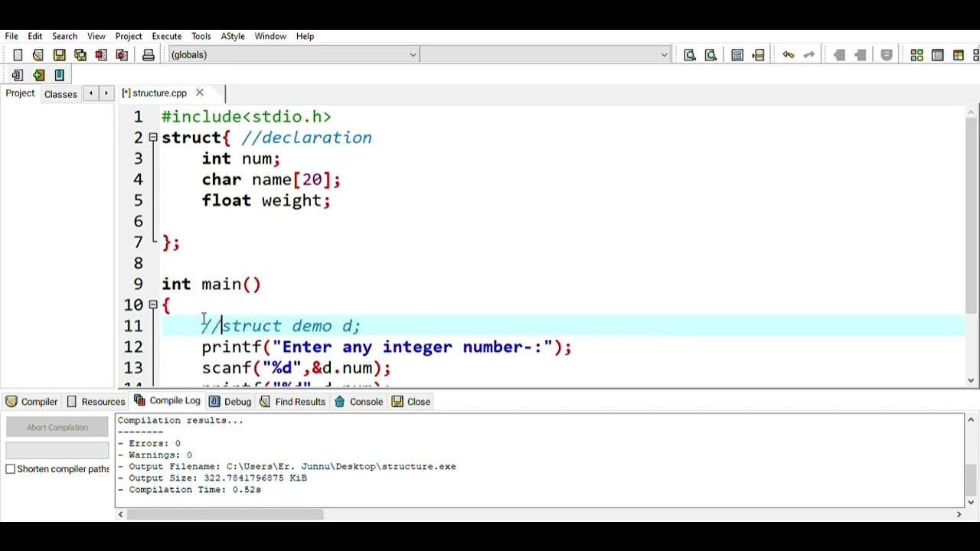This screenshot has height=551, width=980.
Task: Click the compile log horizontal scrollbar thumb
Action: (225, 514)
